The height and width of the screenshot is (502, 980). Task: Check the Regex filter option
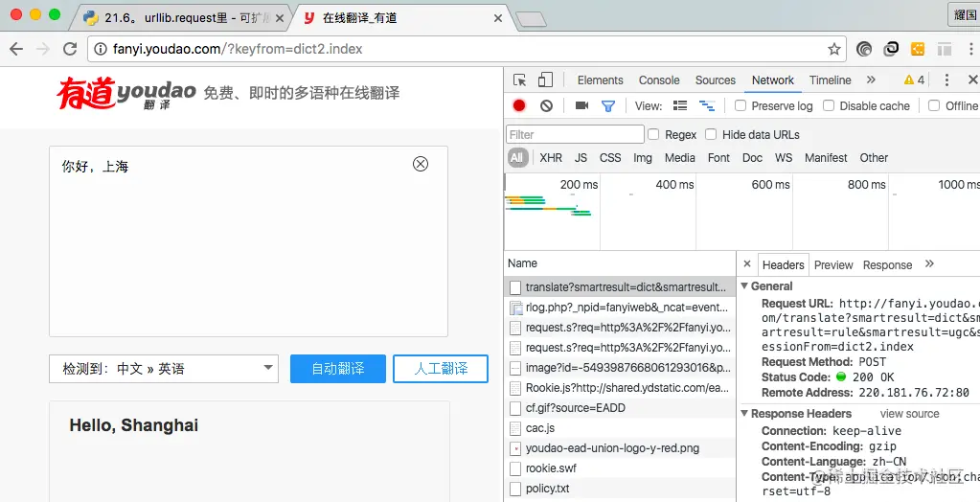point(653,134)
